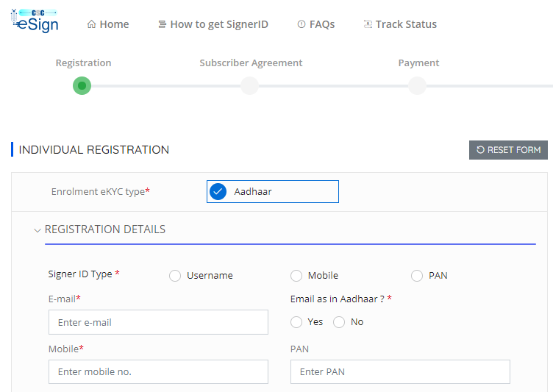Screen dimensions: 553x392
Task: Focus the Enter PAN input field
Action: click(400, 371)
